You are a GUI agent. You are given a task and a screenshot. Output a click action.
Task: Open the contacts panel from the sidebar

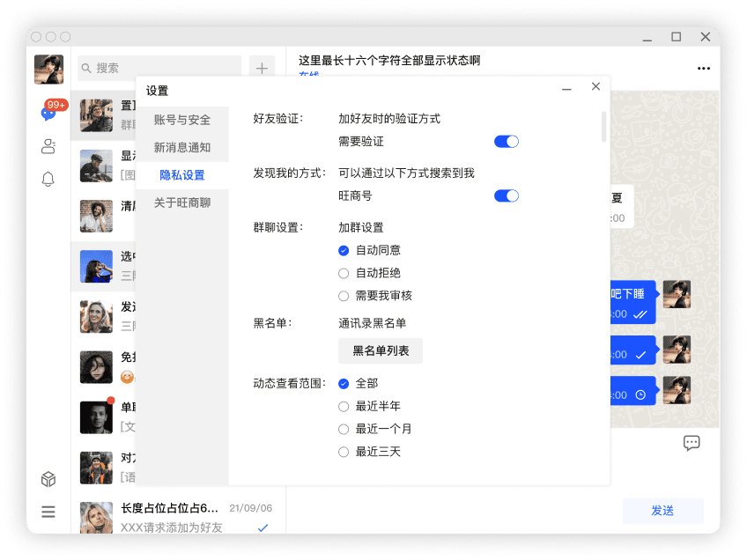(48, 146)
